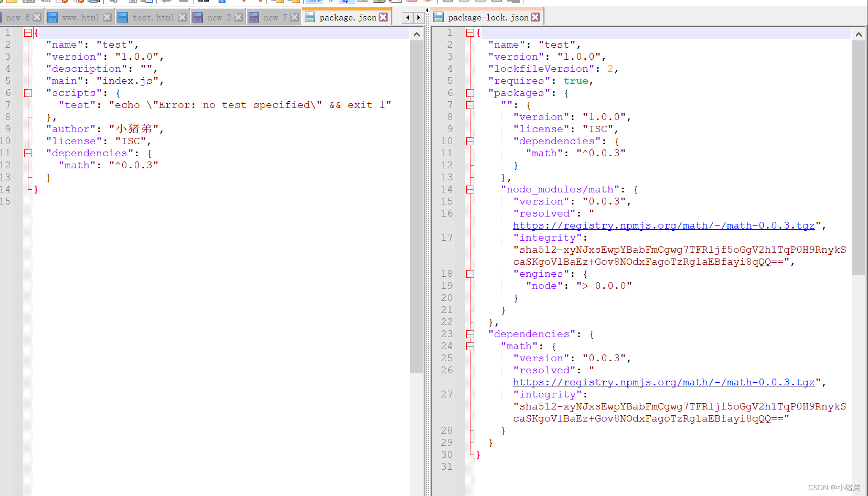868x496 pixels.
Task: Click line number 15 in package.json margin
Action: point(5,201)
